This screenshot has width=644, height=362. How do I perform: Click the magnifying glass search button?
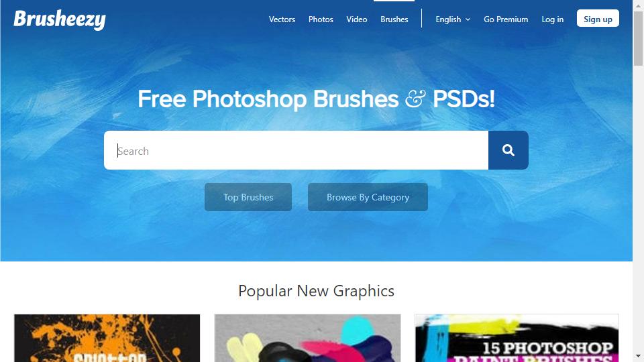pyautogui.click(x=508, y=150)
